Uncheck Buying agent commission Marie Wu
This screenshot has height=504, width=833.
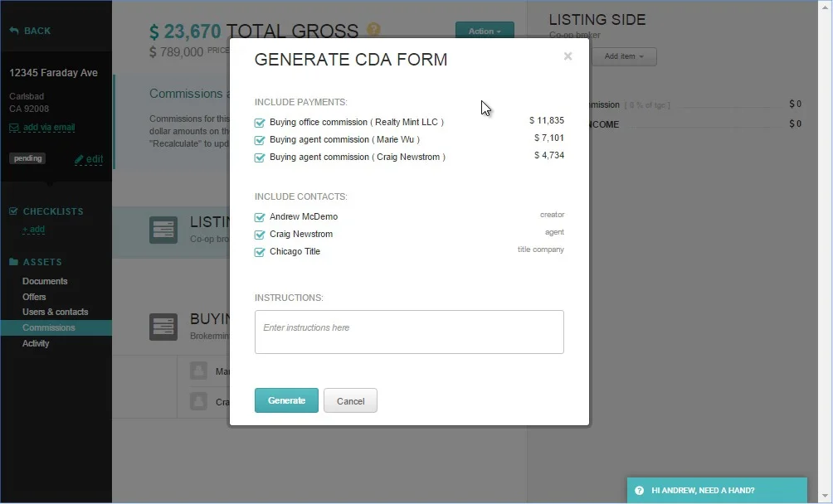coord(259,140)
